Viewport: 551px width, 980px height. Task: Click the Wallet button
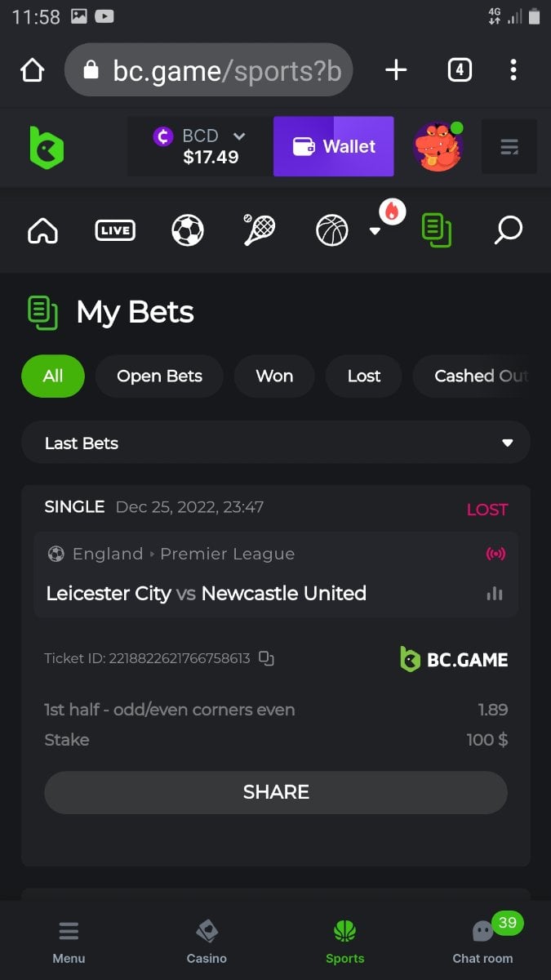point(334,147)
